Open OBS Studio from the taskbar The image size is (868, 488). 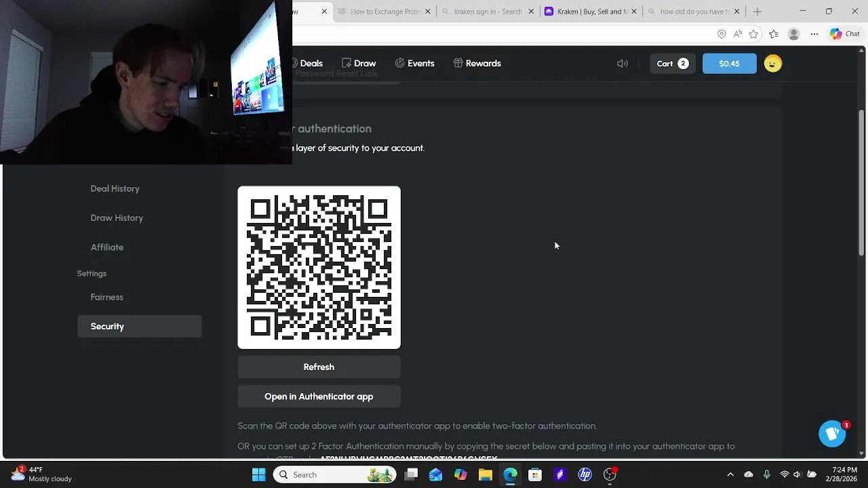(x=610, y=474)
